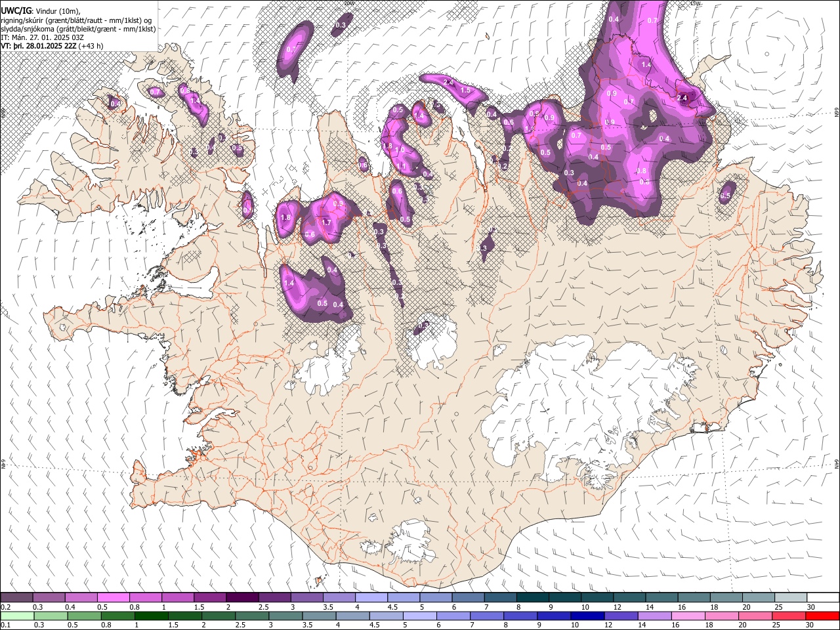The image size is (840, 630).
Task: Pick the darkest green swatch between 1 and 1.5
Action: [151, 616]
